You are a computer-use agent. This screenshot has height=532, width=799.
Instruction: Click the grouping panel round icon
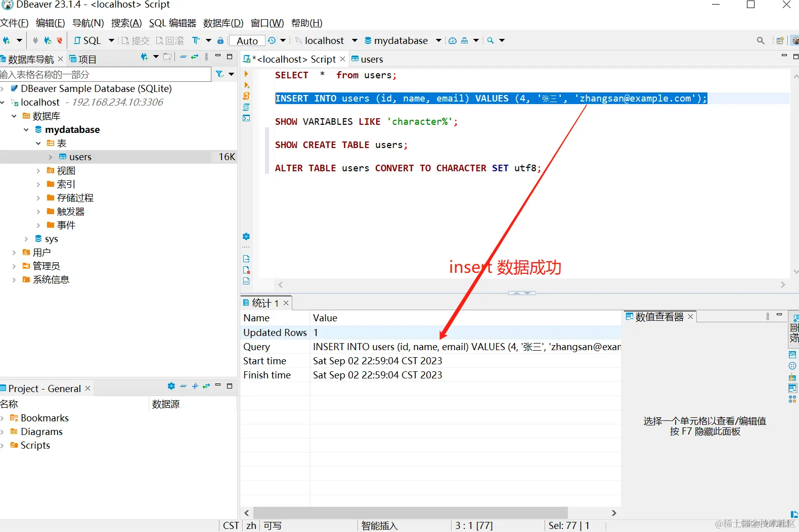point(792,366)
